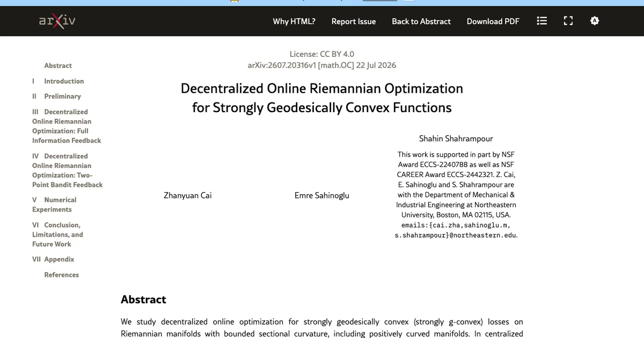Click the paper title heading
The image size is (644, 338).
point(322,98)
